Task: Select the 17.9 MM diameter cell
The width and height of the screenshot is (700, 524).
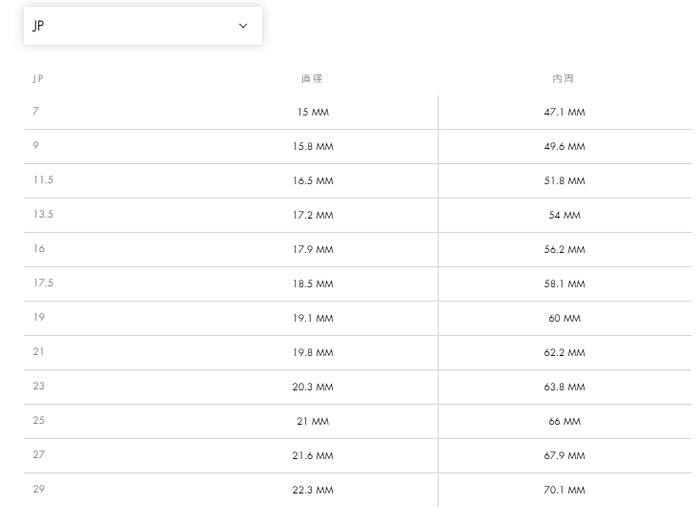Action: 313,250
